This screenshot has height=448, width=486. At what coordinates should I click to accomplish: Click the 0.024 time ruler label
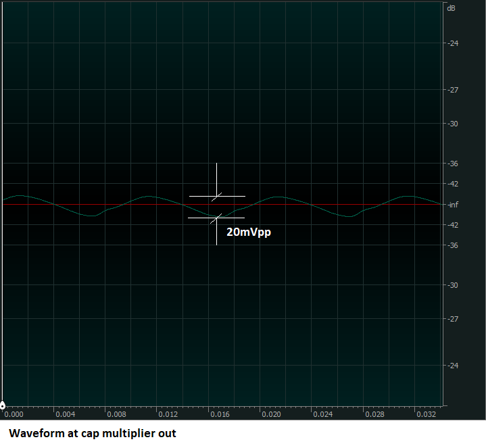point(323,414)
